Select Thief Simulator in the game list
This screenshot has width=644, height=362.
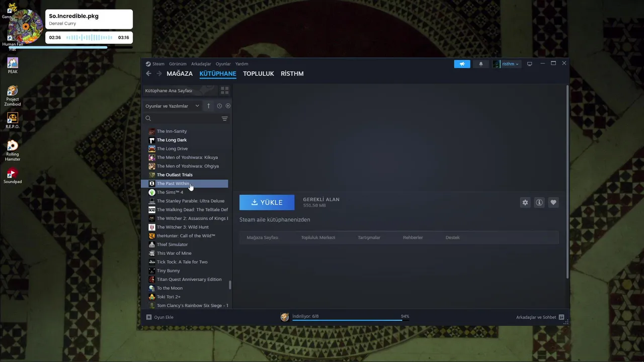click(185, 244)
